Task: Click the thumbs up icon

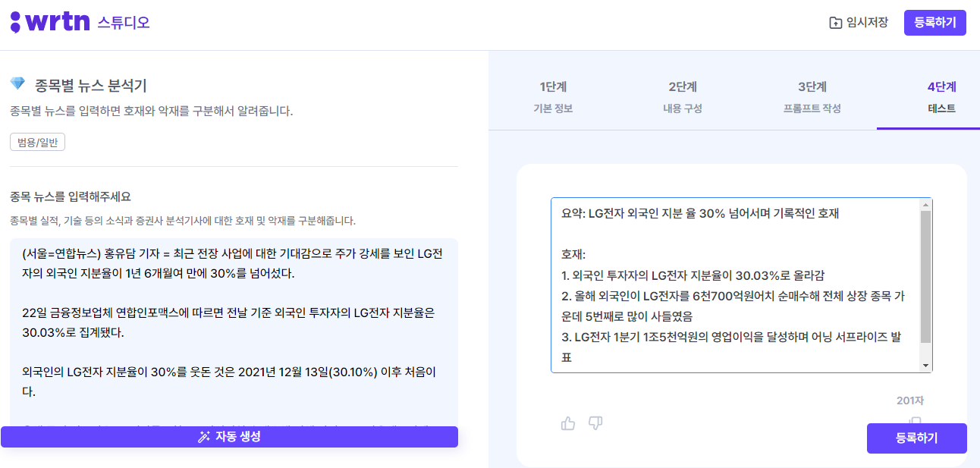Action: 568,423
